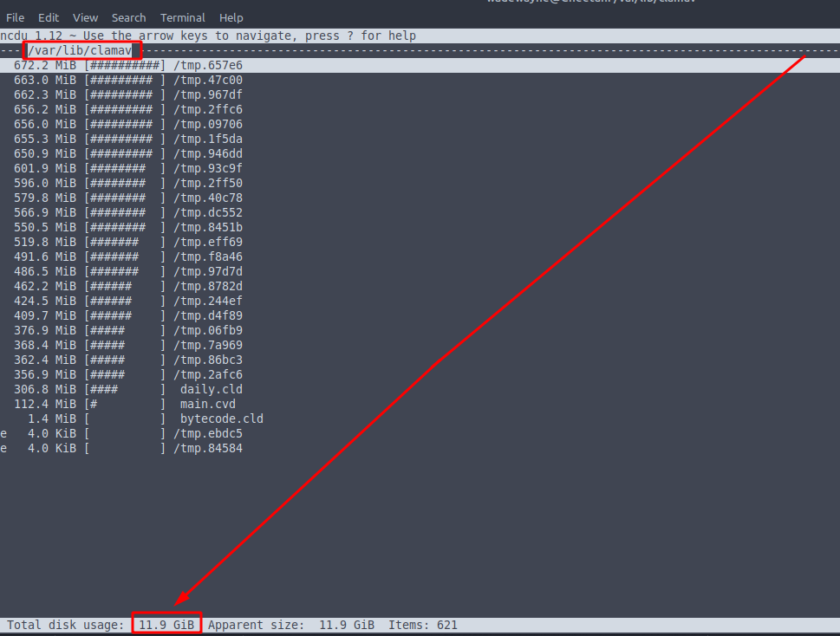This screenshot has height=636, width=840.
Task: Select the /tmp.2ffc6 row
Action: [x=420, y=110]
